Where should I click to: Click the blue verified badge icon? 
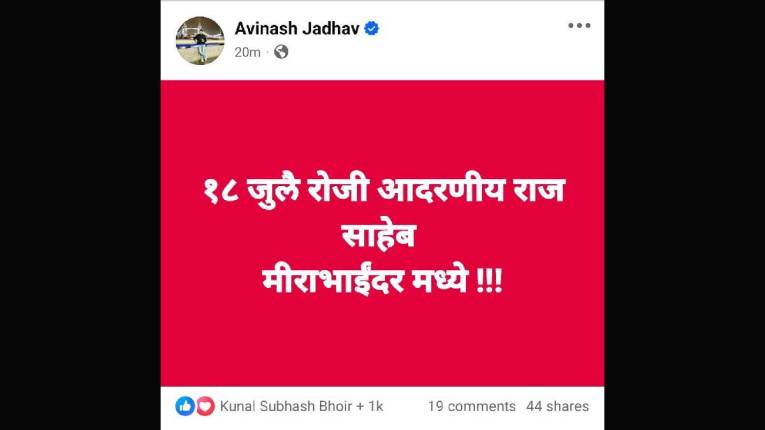(371, 28)
